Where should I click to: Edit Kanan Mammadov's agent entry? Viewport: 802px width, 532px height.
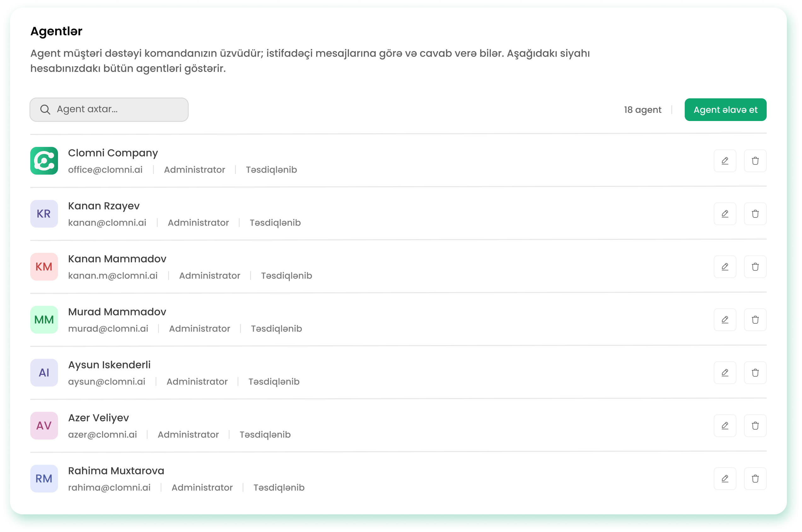725,267
